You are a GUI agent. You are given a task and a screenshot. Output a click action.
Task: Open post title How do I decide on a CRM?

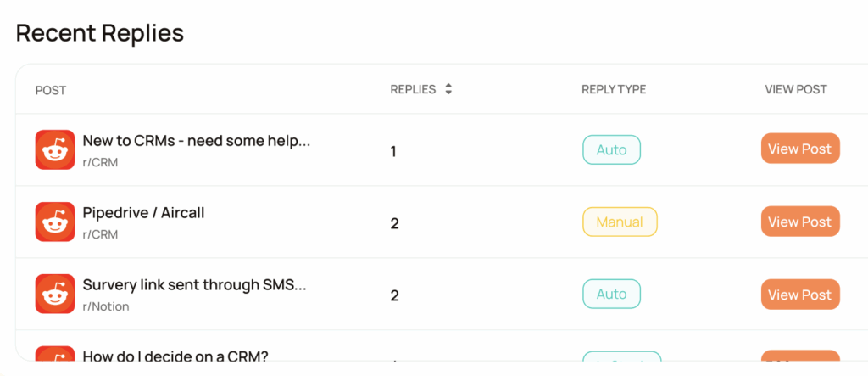[175, 356]
